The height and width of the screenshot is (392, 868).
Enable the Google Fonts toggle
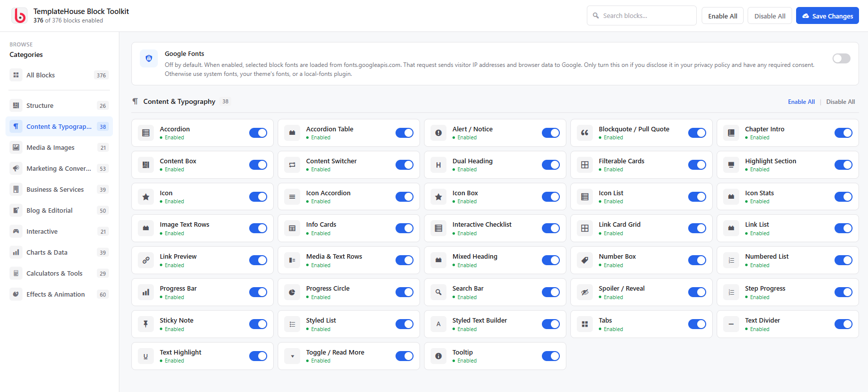click(x=842, y=58)
